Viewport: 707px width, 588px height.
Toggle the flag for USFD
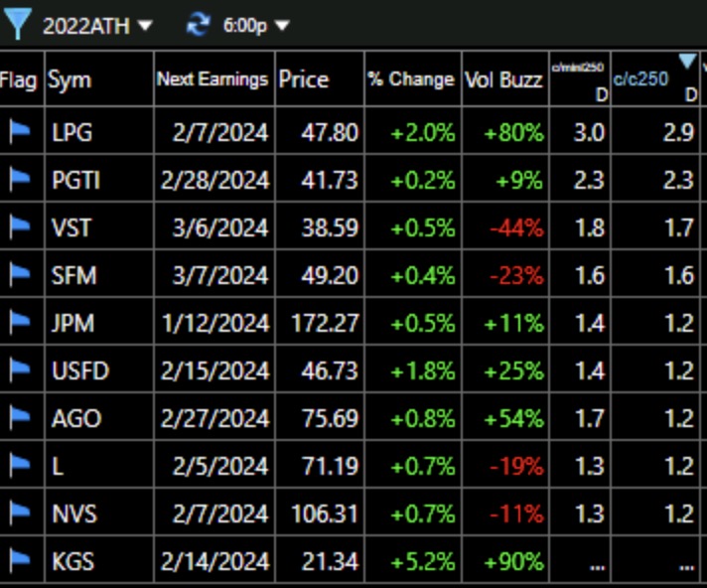point(20,370)
